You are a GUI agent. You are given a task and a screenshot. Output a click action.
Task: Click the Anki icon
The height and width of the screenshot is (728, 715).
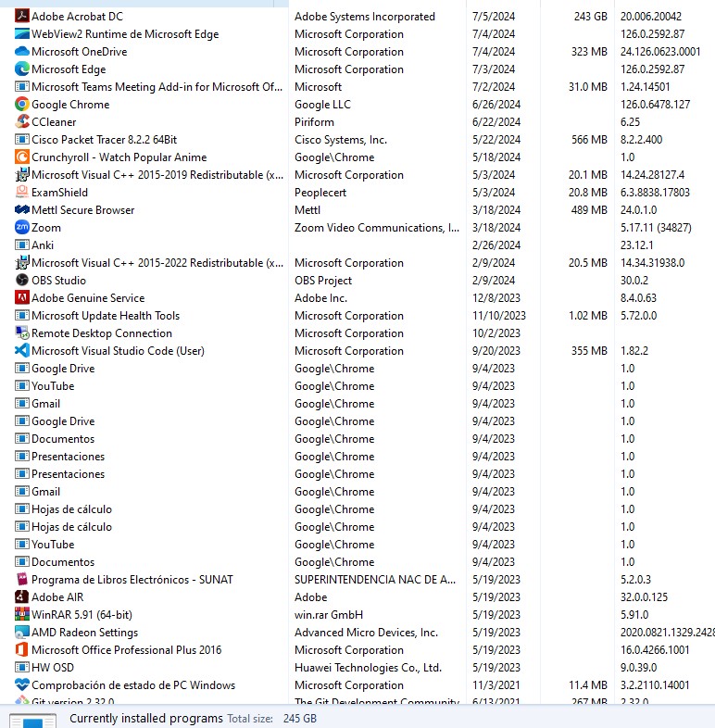(22, 245)
